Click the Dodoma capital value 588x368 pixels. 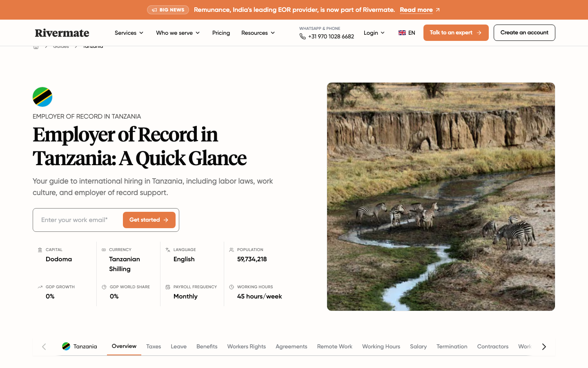[59, 259]
